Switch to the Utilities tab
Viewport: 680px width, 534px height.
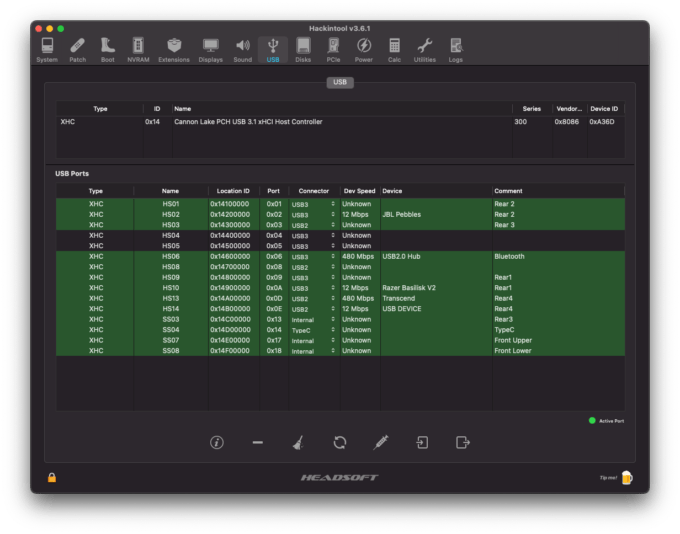click(425, 50)
